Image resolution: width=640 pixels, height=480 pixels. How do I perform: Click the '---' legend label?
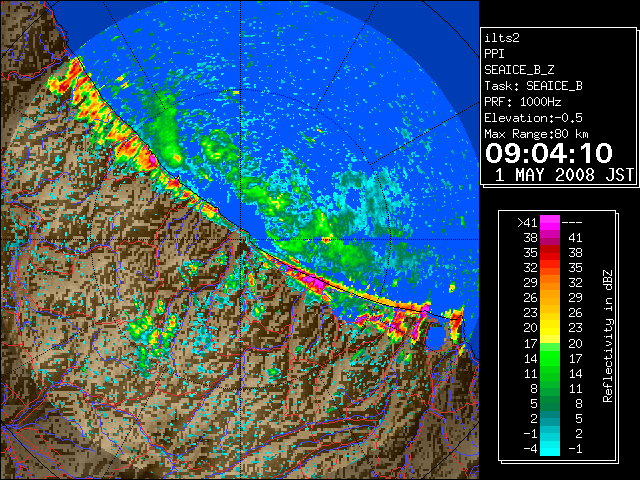pos(572,222)
